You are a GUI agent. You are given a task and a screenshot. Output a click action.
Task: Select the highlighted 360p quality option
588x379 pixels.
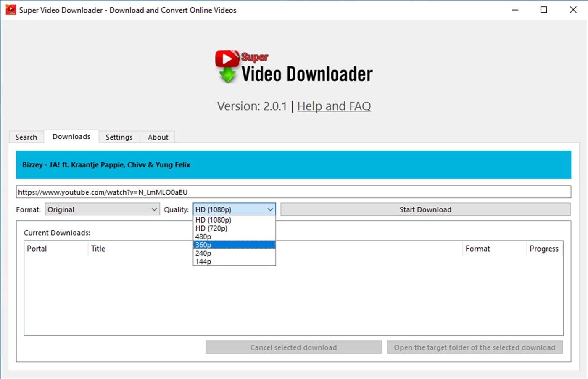pos(234,245)
